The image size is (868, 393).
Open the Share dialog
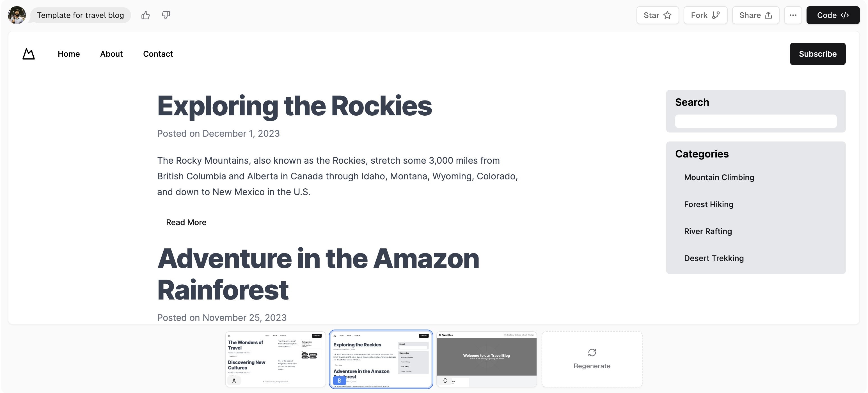[x=755, y=15]
